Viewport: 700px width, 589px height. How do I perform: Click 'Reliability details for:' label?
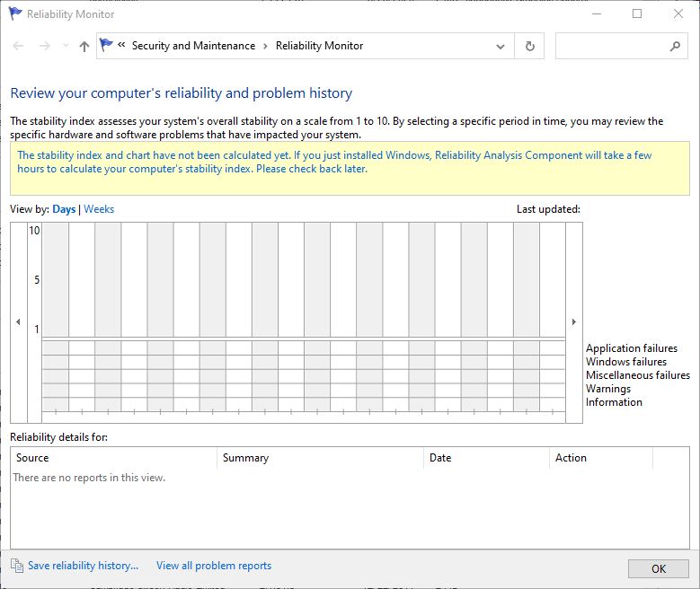(x=58, y=437)
